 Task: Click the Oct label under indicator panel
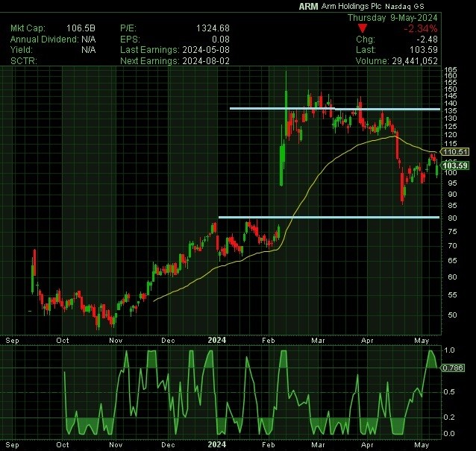[x=63, y=445]
